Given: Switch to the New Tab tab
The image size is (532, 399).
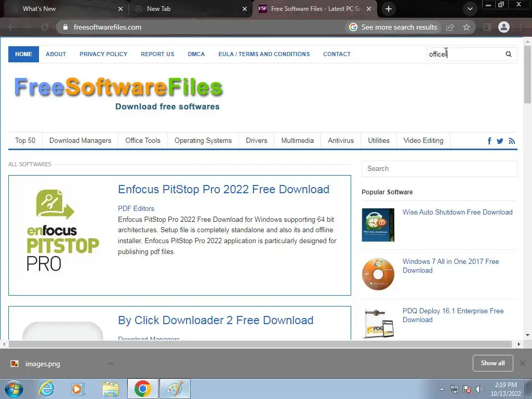Looking at the screenshot, I should [x=190, y=9].
